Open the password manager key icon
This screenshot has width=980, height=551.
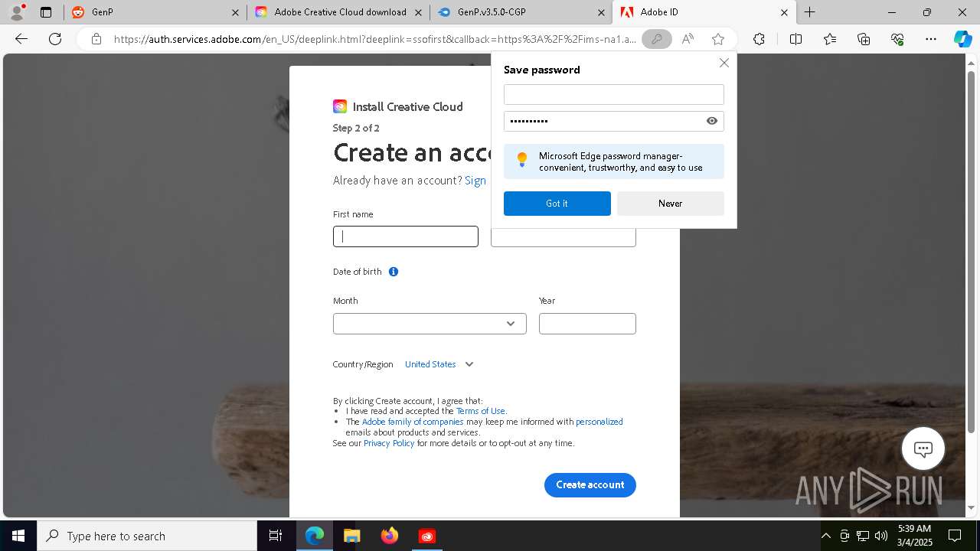[x=656, y=39]
